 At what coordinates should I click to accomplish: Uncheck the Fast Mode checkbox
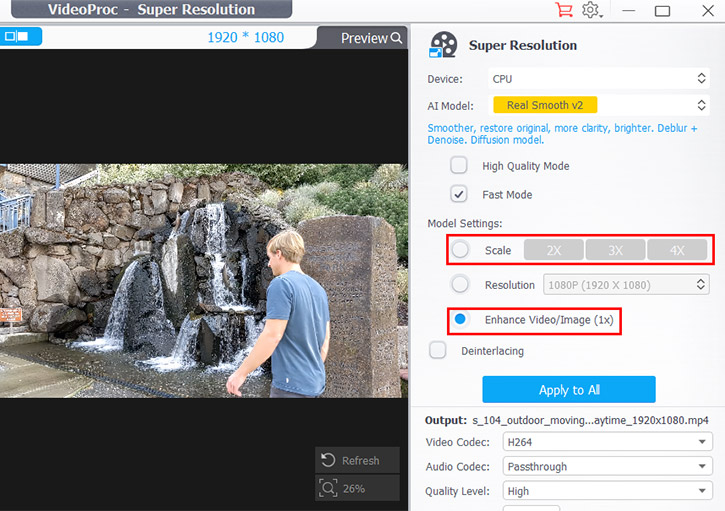[x=459, y=194]
